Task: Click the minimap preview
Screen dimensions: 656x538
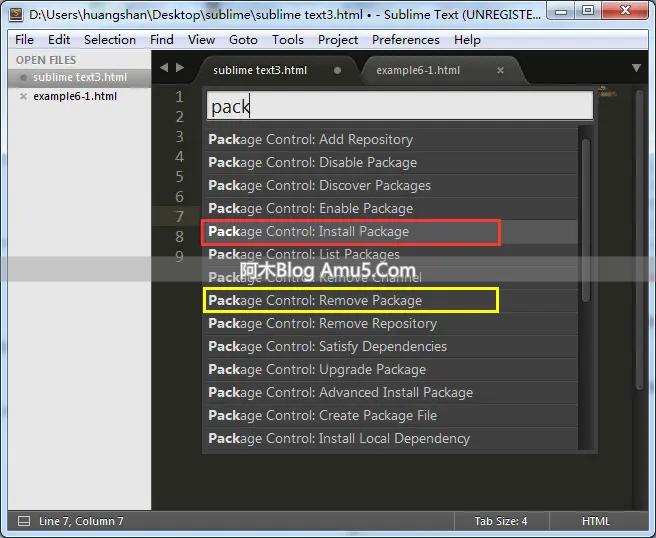Action: pyautogui.click(x=607, y=91)
